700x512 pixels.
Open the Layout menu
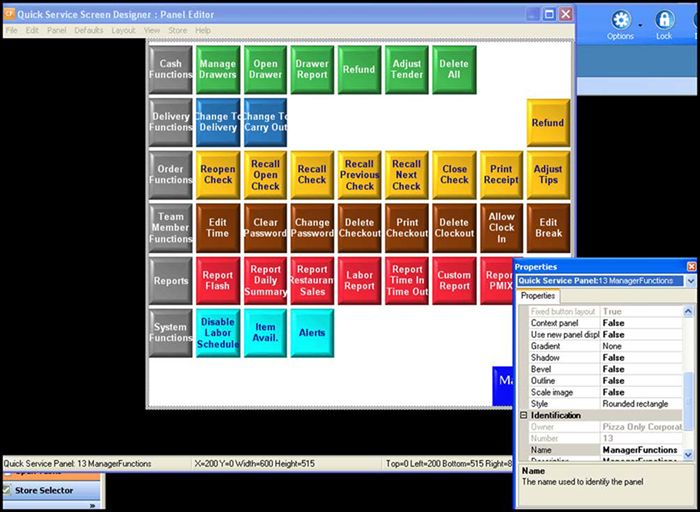click(x=123, y=30)
